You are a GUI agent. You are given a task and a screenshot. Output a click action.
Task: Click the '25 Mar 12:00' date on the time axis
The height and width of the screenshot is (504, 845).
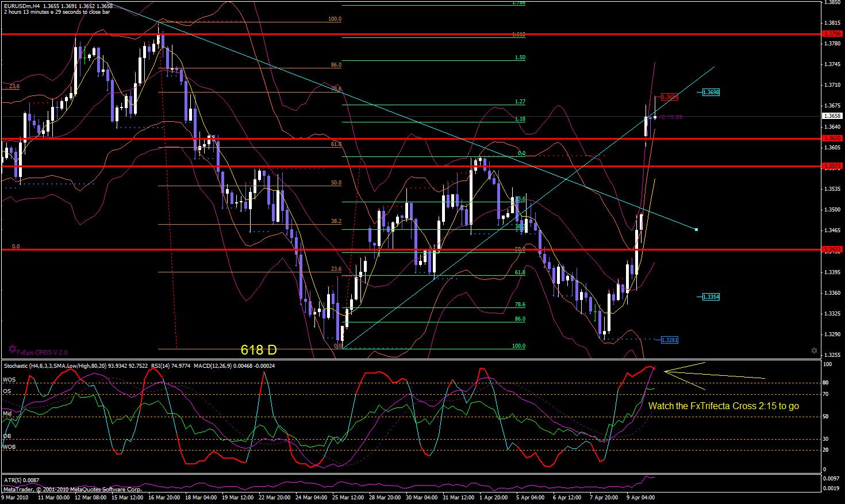coord(348,498)
